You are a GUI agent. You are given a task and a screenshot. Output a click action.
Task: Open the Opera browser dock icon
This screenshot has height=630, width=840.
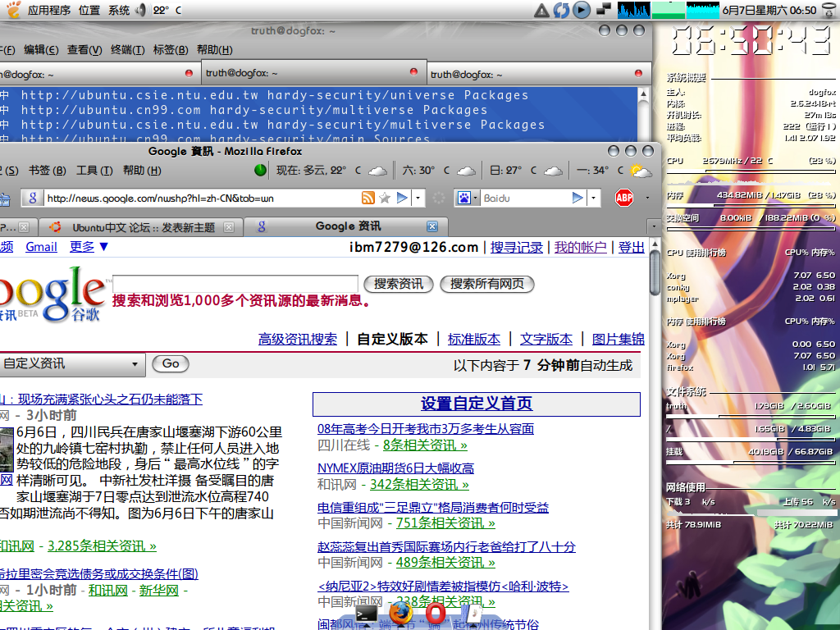[435, 614]
